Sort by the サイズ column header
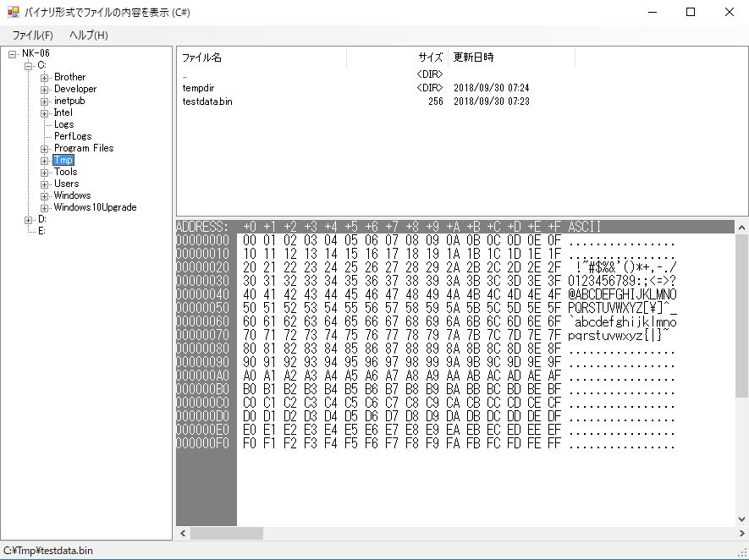 [398, 58]
